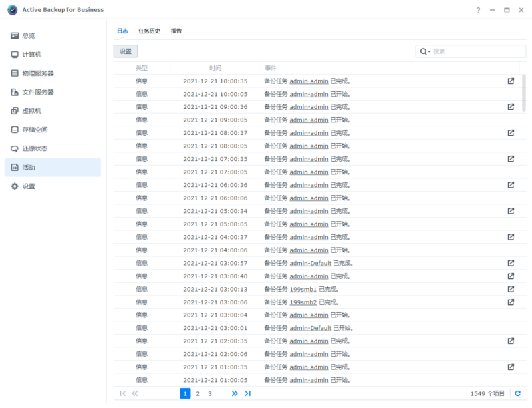
Task: Click the 1549 个项目 item count
Action: click(487, 393)
